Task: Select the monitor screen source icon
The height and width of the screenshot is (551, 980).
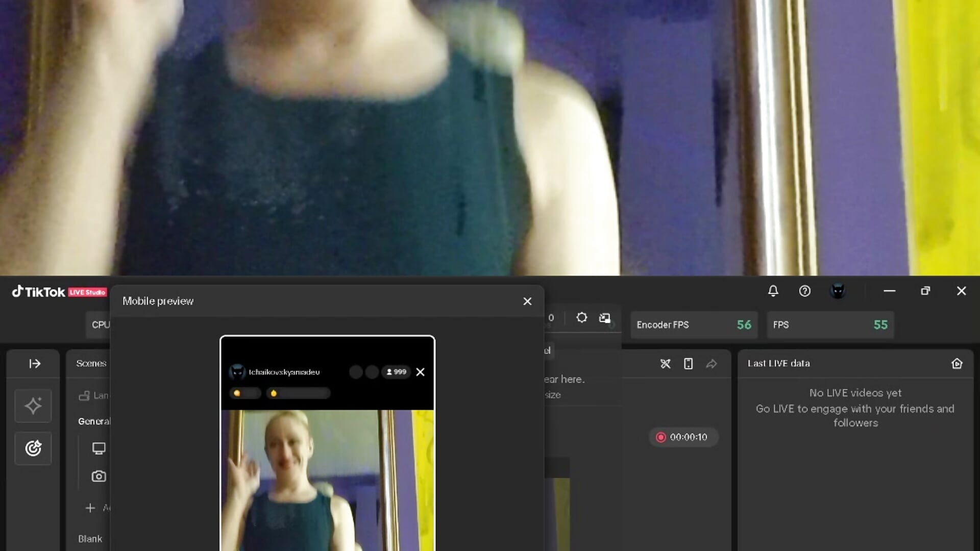Action: [x=99, y=448]
